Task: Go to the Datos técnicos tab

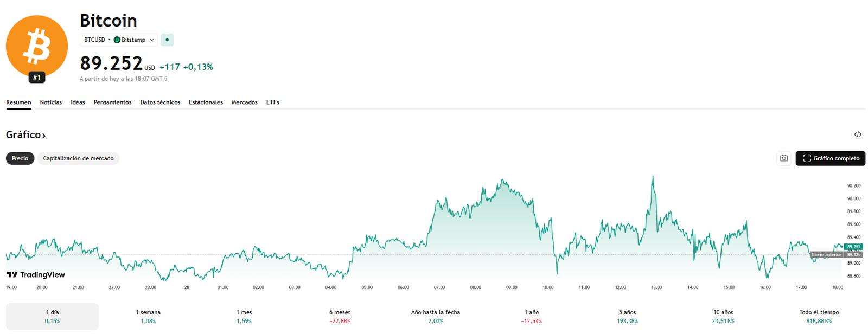Action: click(x=160, y=102)
